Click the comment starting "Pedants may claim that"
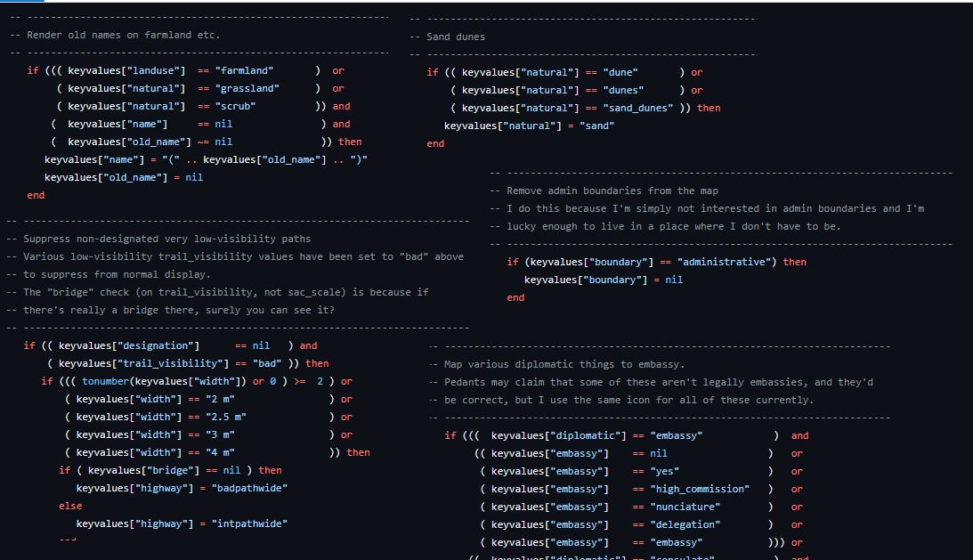 tap(652, 383)
